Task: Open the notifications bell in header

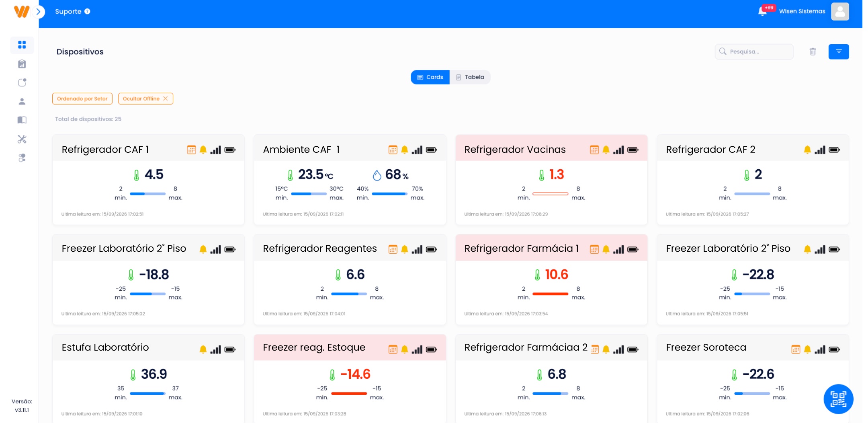Action: tap(762, 11)
